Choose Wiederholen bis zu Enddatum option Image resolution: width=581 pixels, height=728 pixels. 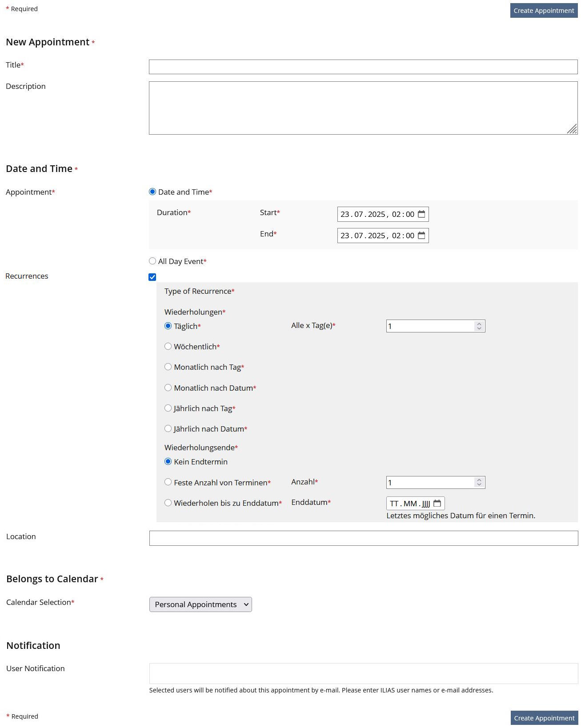168,503
